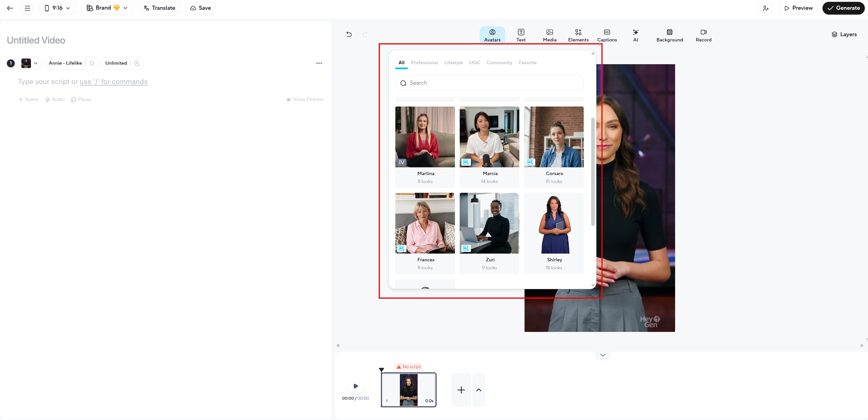Expand the scene avatar dropdown chevron
This screenshot has width=868, height=420.
(36, 63)
